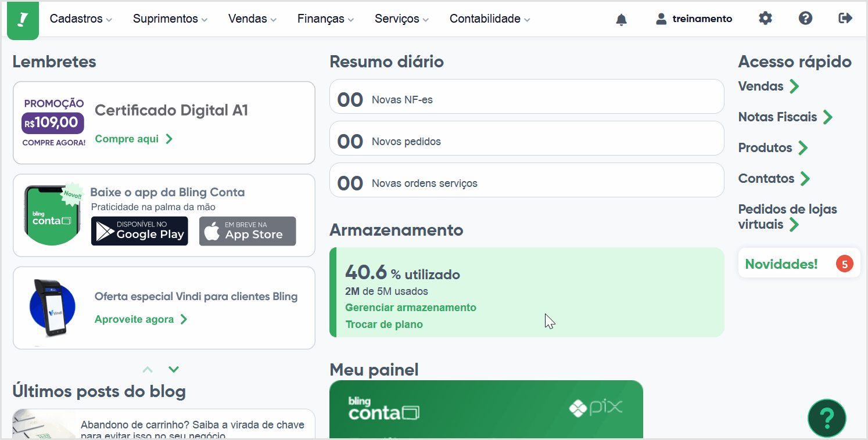
Task: Click the logout exit icon
Action: coord(845,19)
